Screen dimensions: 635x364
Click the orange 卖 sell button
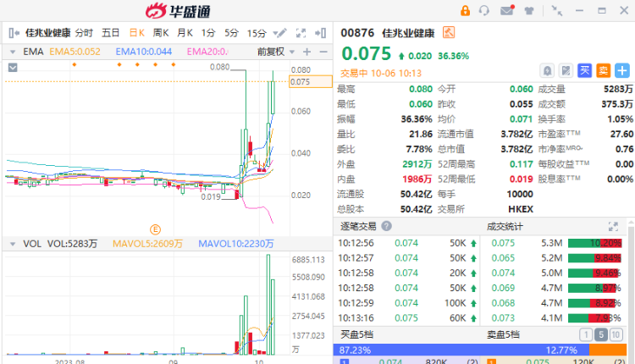click(603, 71)
